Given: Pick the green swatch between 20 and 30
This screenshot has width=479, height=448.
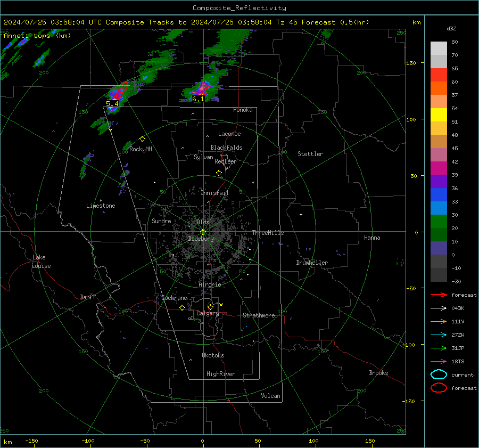Looking at the screenshot, I should coord(439,222).
